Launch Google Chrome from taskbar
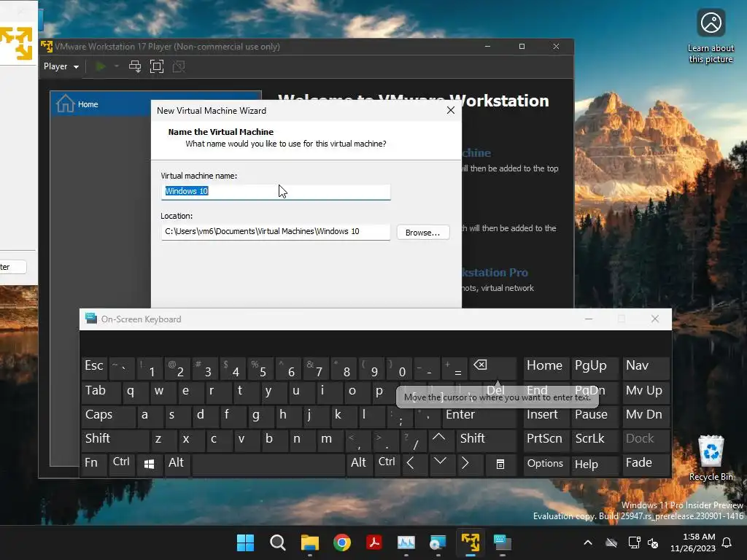The width and height of the screenshot is (747, 560). [x=342, y=542]
